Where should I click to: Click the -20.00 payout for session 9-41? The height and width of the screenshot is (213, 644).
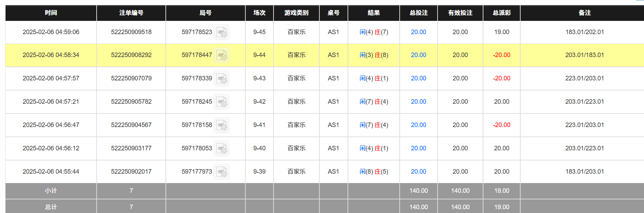coord(502,125)
